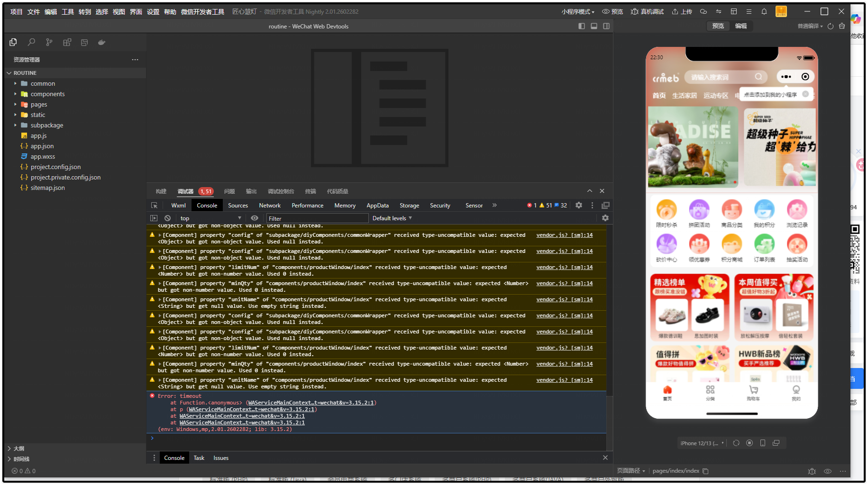Switch to the Network tab
The width and height of the screenshot is (868, 485).
pyautogui.click(x=270, y=205)
